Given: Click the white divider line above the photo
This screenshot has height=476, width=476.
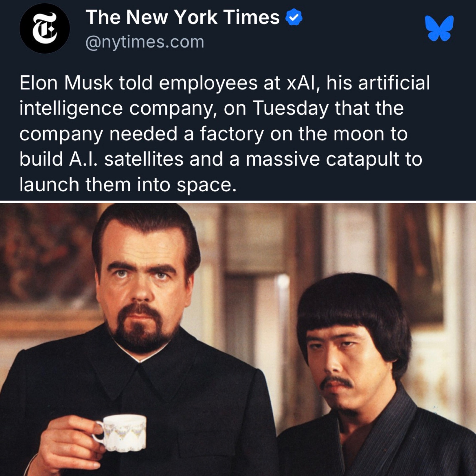Looking at the screenshot, I should pyautogui.click(x=238, y=202).
